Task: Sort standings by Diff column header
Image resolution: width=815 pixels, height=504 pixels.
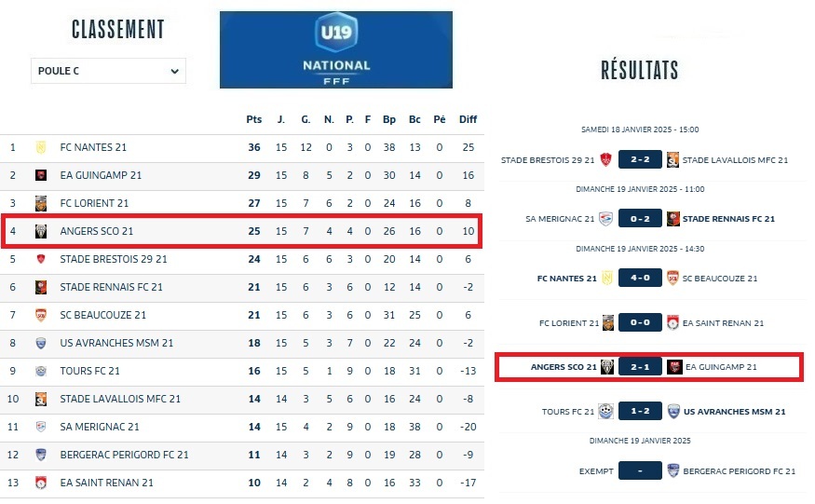Action: [x=468, y=119]
